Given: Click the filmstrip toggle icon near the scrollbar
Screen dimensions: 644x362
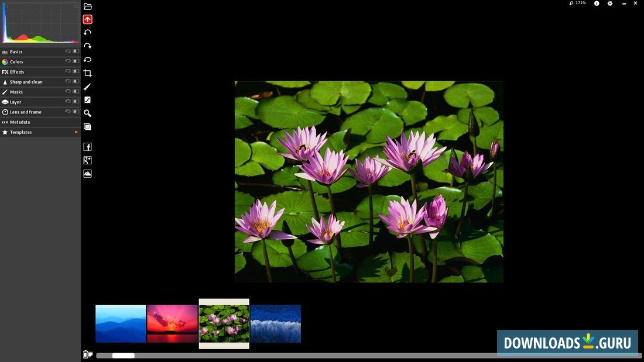Looking at the screenshot, I should point(87,354).
